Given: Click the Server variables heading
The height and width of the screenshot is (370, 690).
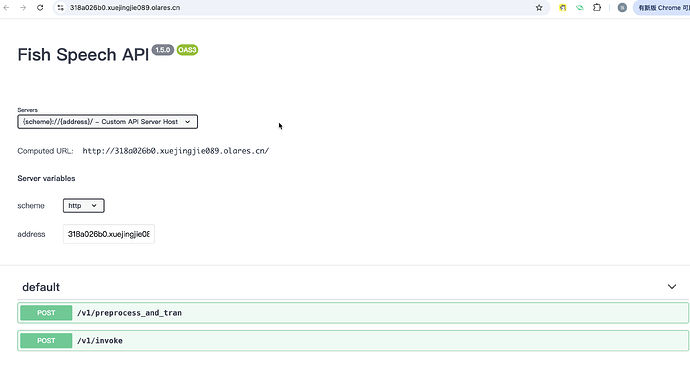Looking at the screenshot, I should click(x=46, y=178).
